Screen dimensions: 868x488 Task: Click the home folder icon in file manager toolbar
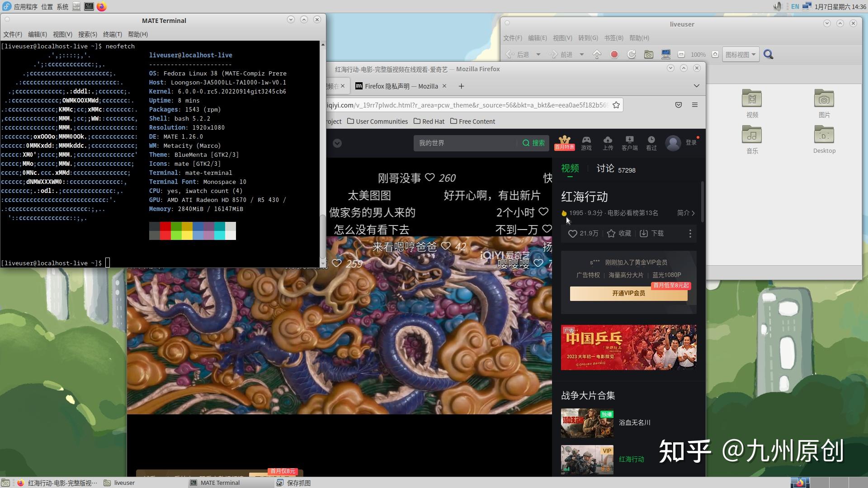[x=649, y=54]
